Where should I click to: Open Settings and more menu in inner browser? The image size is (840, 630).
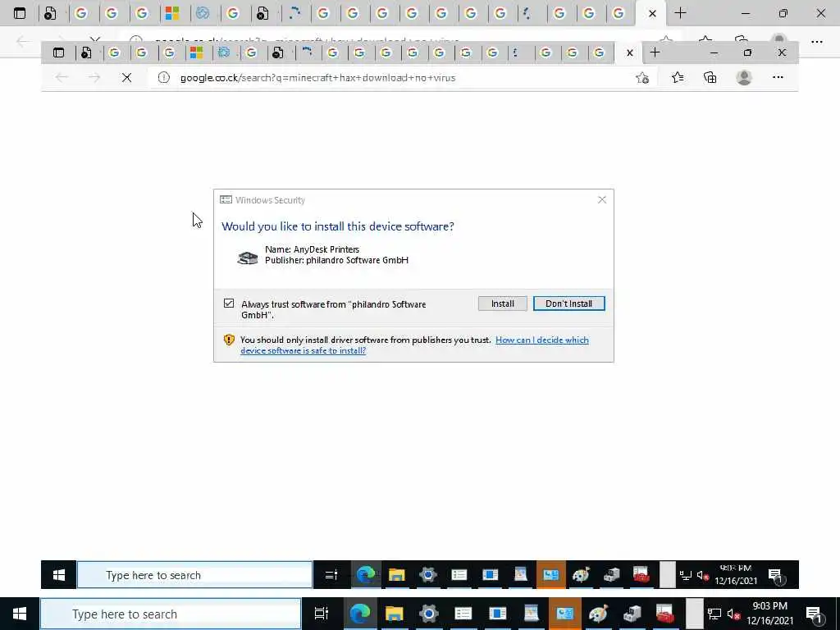pyautogui.click(x=778, y=78)
